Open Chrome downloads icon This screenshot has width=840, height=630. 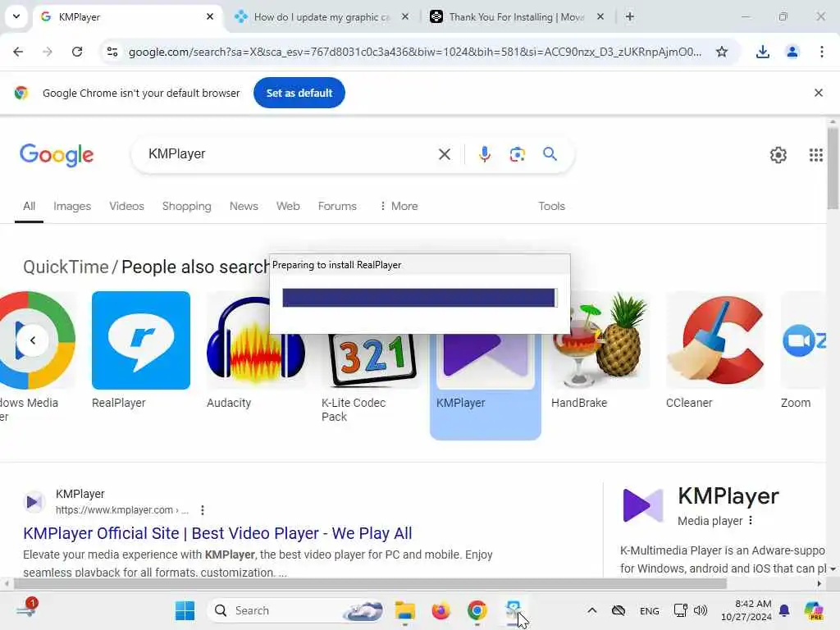(762, 52)
